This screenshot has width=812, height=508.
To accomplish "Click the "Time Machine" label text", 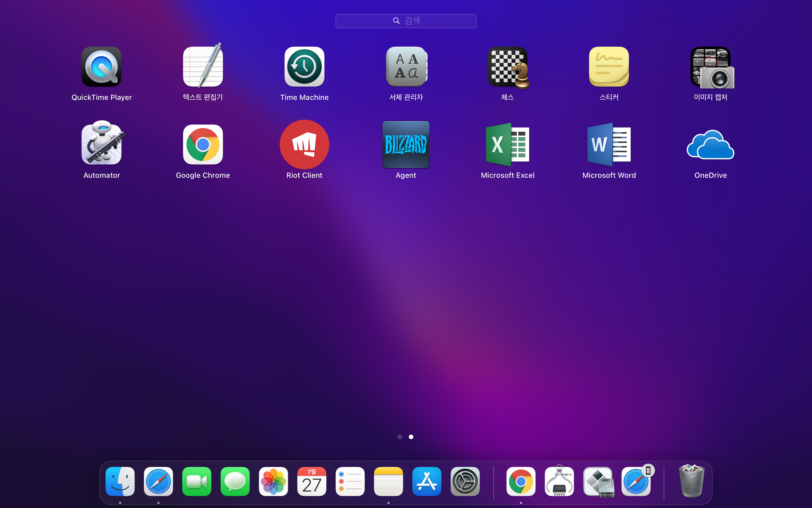I will click(304, 97).
